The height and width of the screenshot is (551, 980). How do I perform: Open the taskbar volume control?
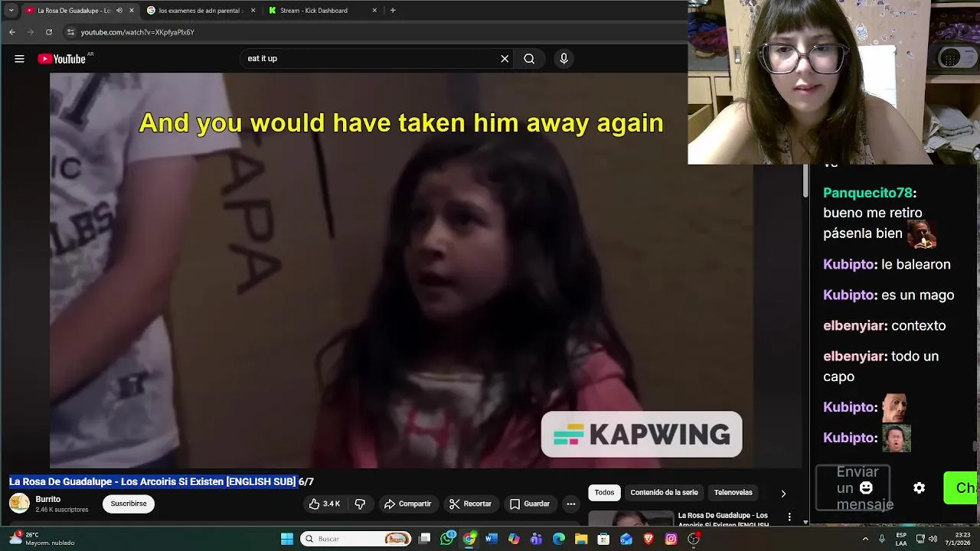pyautogui.click(x=933, y=539)
